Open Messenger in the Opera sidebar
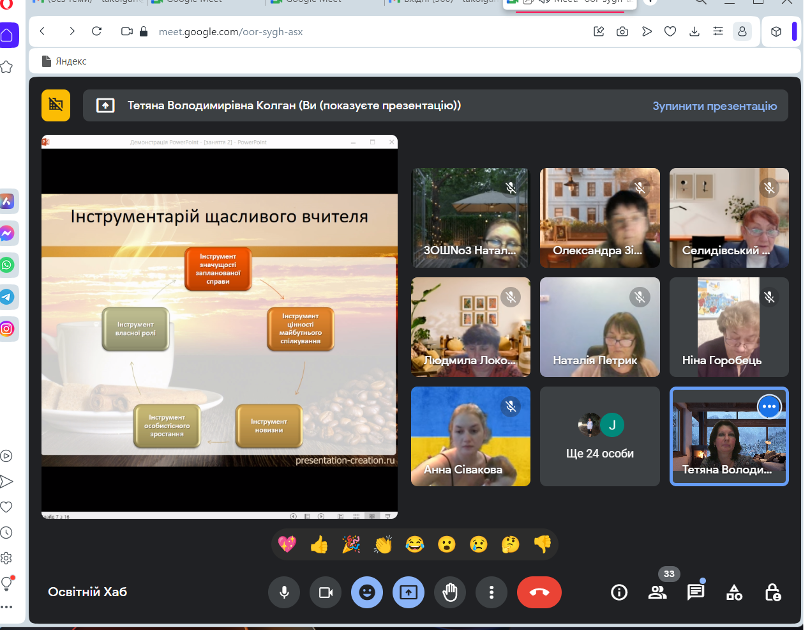Image resolution: width=805 pixels, height=630 pixels. [x=7, y=234]
